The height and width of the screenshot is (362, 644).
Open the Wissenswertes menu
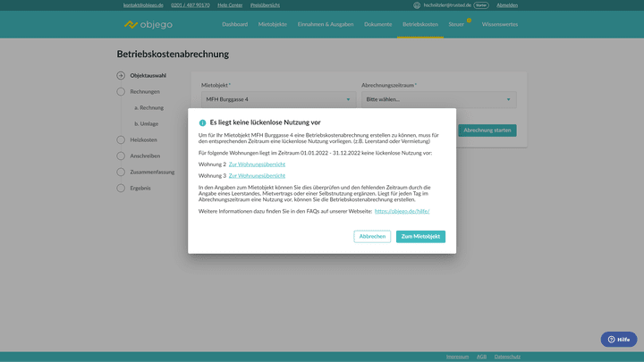[x=500, y=24]
